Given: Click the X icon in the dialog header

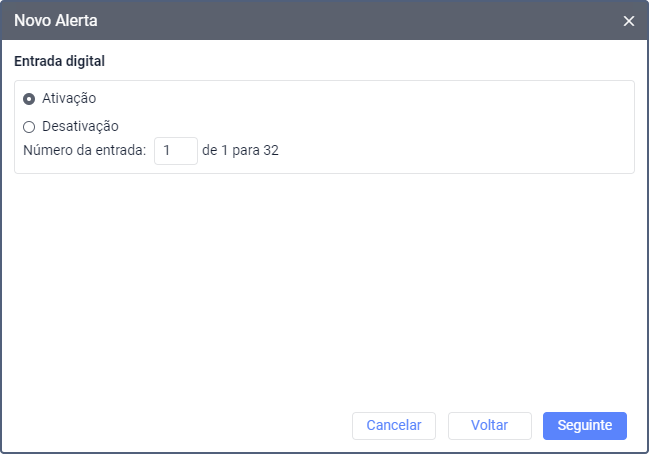Looking at the screenshot, I should pos(629,21).
